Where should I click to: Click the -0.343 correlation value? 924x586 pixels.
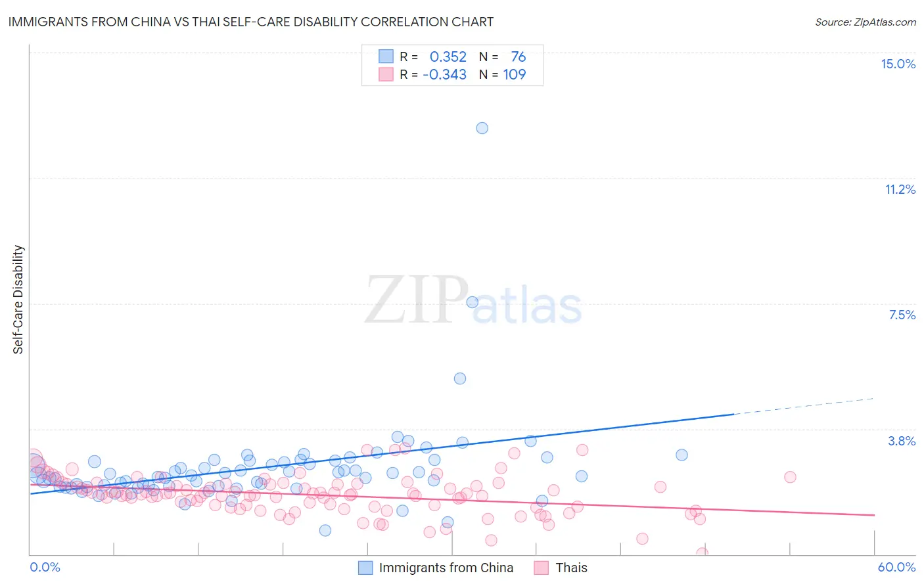(445, 74)
